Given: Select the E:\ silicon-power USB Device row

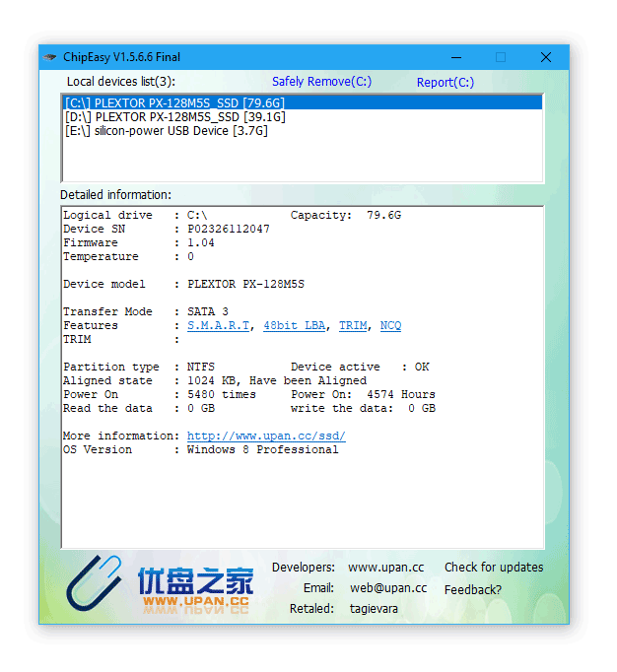Looking at the screenshot, I should [x=303, y=131].
